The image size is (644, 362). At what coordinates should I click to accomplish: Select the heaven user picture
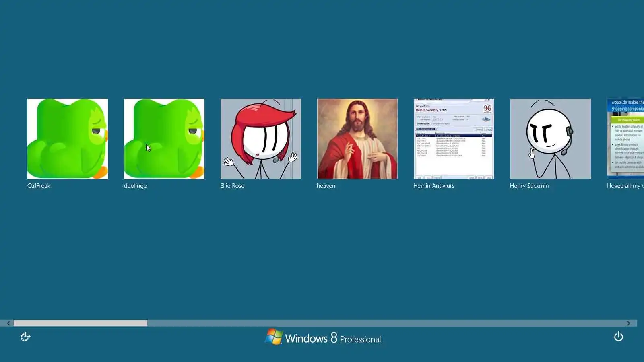pos(357,139)
